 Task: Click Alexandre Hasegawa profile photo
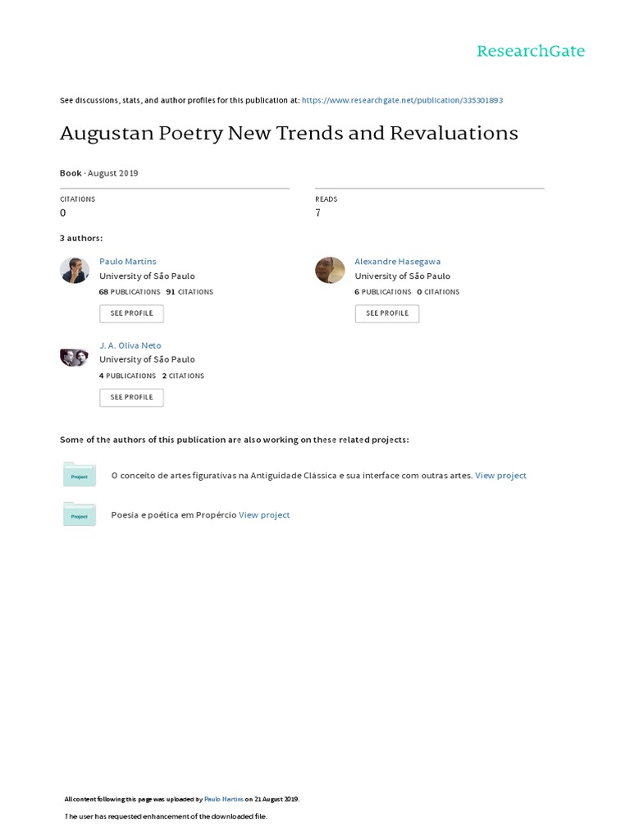(330, 270)
